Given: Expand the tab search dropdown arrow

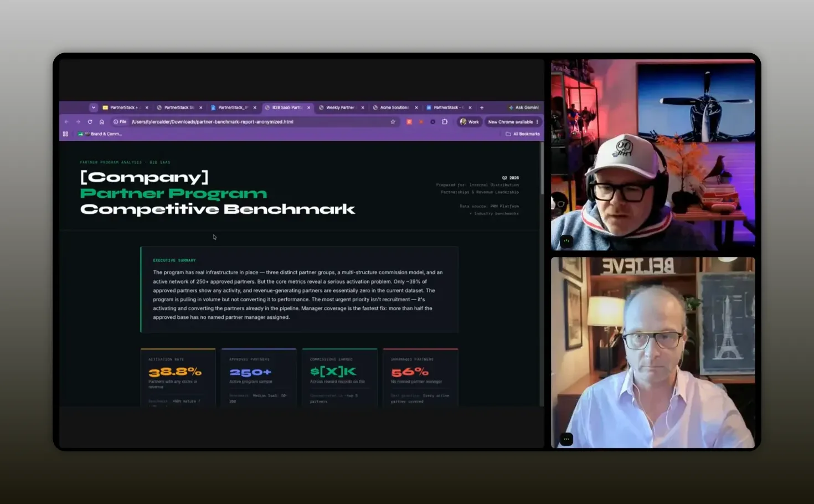Looking at the screenshot, I should coord(93,107).
